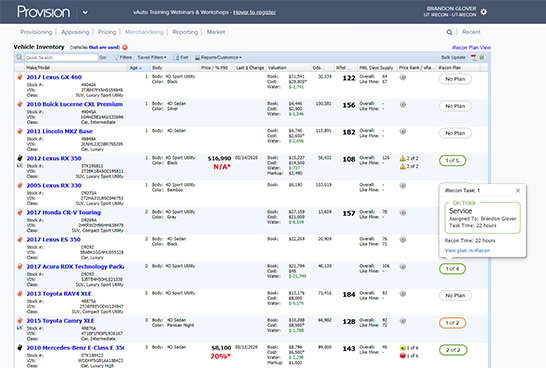Image resolution: width=546 pixels, height=368 pixels.
Task: Remove the used vehicles filter red icon
Action: 125,47
